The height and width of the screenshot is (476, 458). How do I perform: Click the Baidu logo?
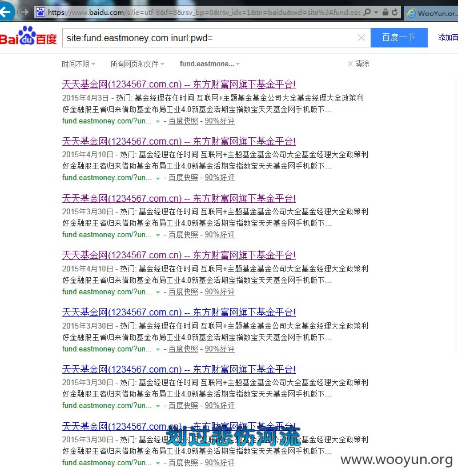point(28,36)
